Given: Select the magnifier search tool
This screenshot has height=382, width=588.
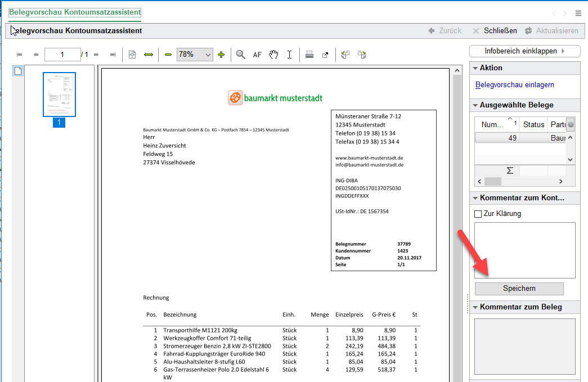Looking at the screenshot, I should (x=241, y=55).
